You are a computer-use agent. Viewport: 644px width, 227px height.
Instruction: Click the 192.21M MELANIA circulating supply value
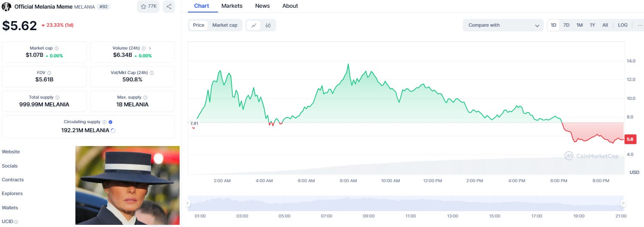point(85,130)
